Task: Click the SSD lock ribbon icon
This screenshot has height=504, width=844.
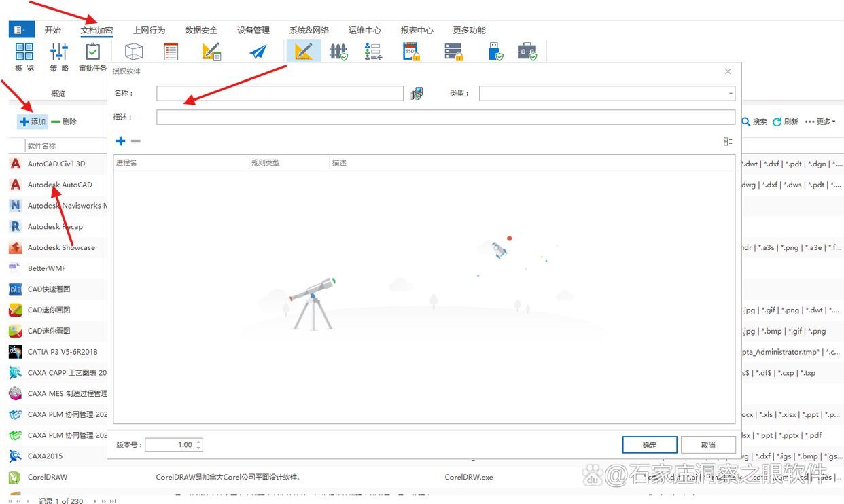Action: click(411, 52)
